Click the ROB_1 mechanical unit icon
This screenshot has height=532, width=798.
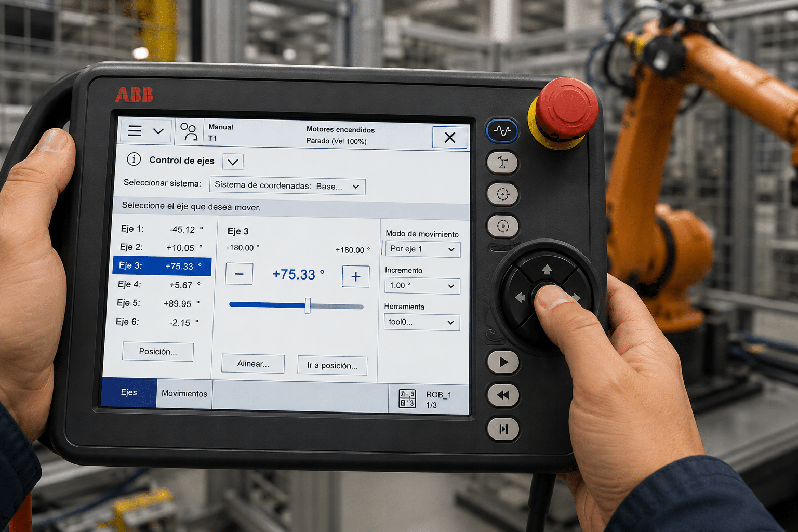click(407, 398)
